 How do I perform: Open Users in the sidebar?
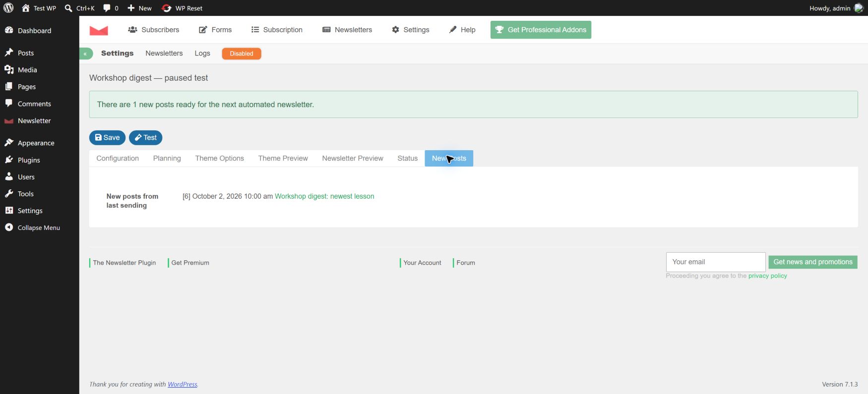coord(40,177)
